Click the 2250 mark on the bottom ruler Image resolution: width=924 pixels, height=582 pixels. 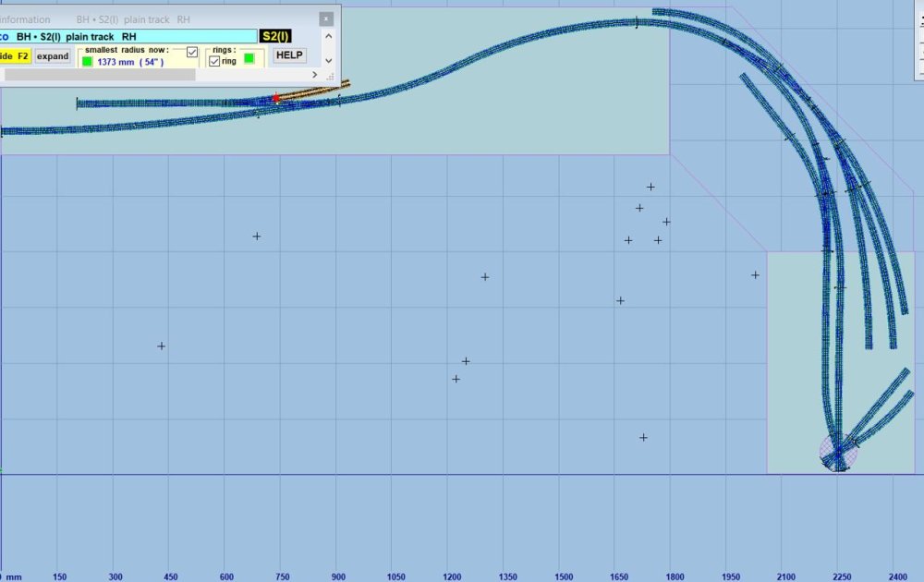point(839,576)
